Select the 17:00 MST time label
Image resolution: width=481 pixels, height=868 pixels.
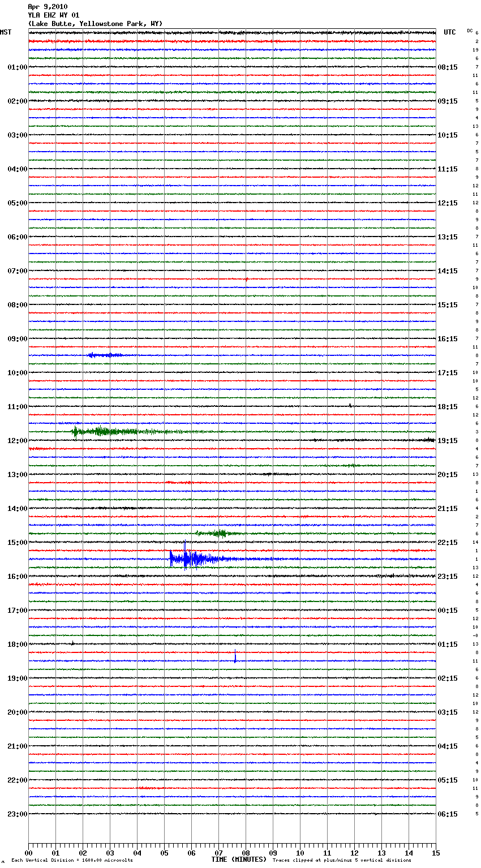pos(18,611)
